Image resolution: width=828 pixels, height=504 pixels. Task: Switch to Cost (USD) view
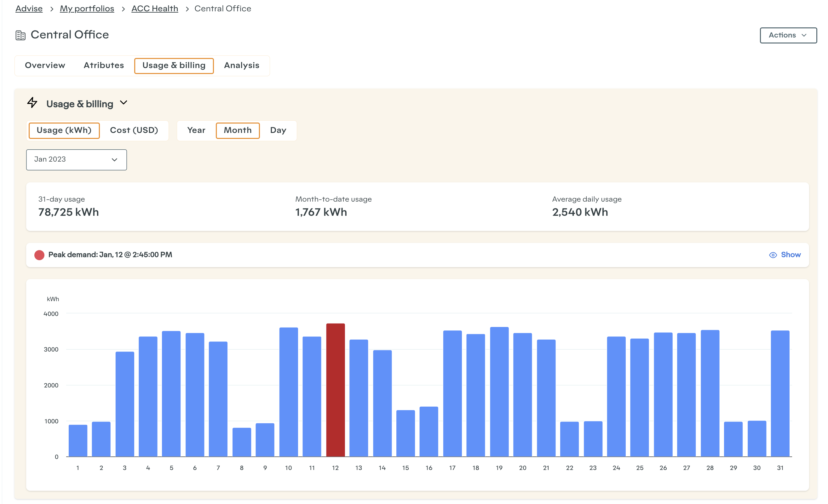134,130
